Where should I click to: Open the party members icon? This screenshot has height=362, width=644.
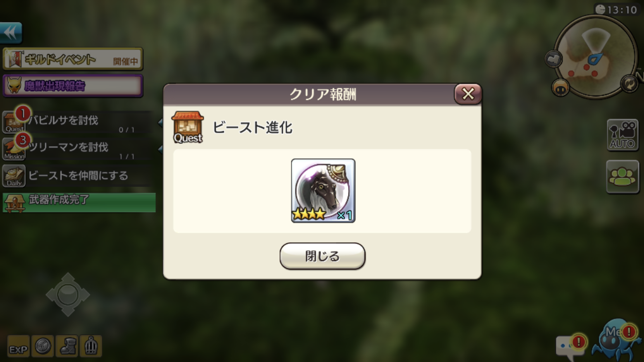tap(623, 177)
